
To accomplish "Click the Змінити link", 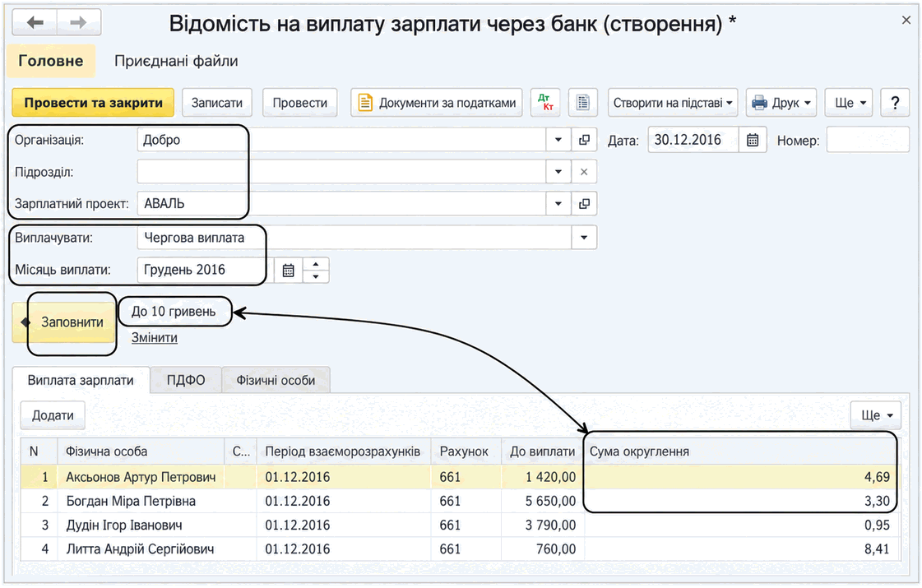I will pos(154,337).
